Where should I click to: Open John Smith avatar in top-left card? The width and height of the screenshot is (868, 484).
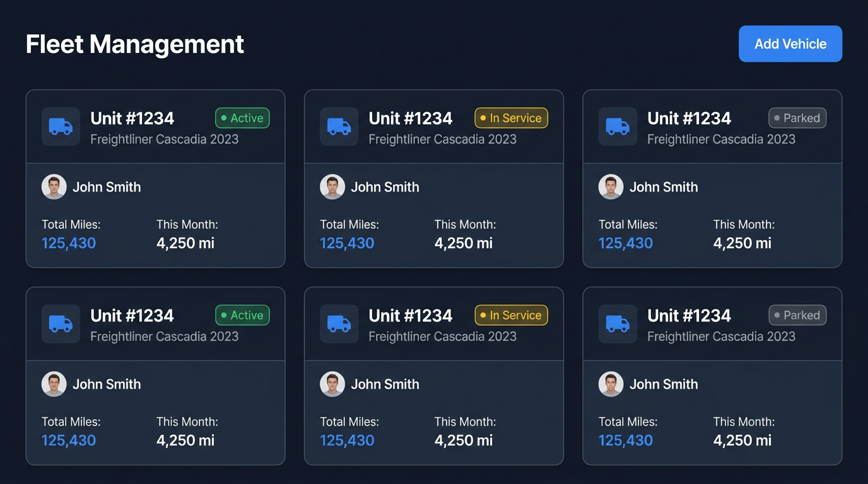pyautogui.click(x=54, y=187)
